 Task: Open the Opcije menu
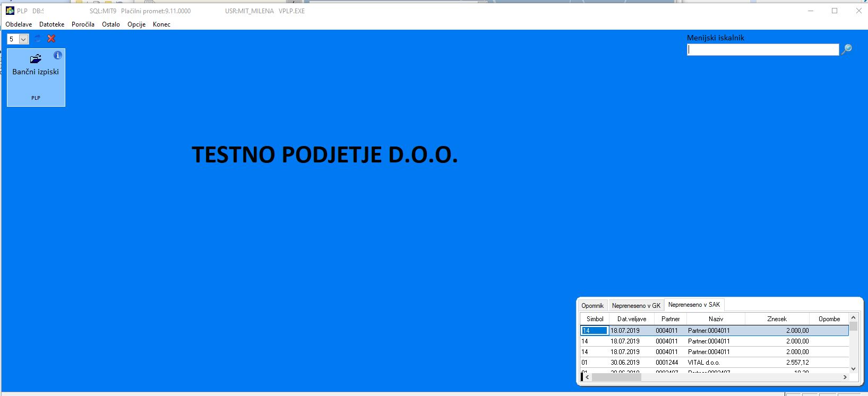(x=136, y=24)
